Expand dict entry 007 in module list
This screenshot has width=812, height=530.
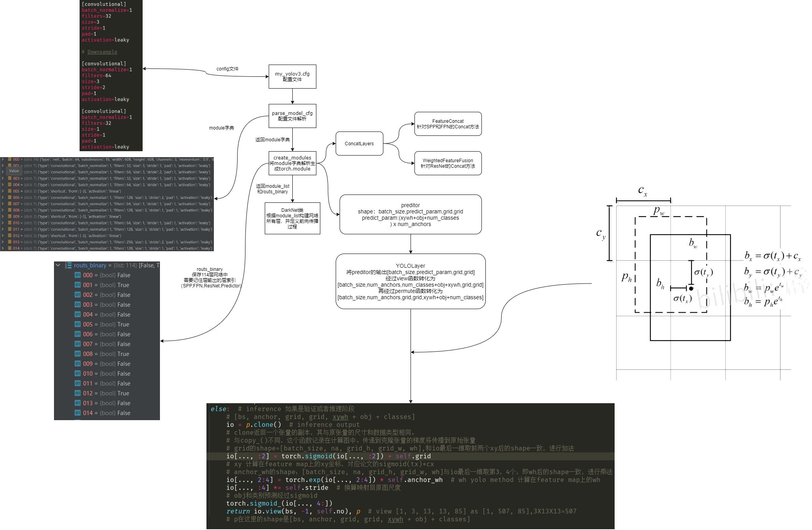pyautogui.click(x=2, y=204)
